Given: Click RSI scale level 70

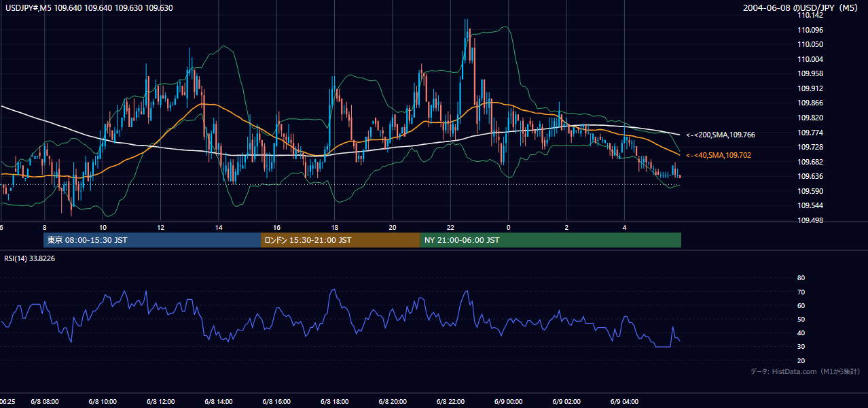Looking at the screenshot, I should pyautogui.click(x=801, y=292).
